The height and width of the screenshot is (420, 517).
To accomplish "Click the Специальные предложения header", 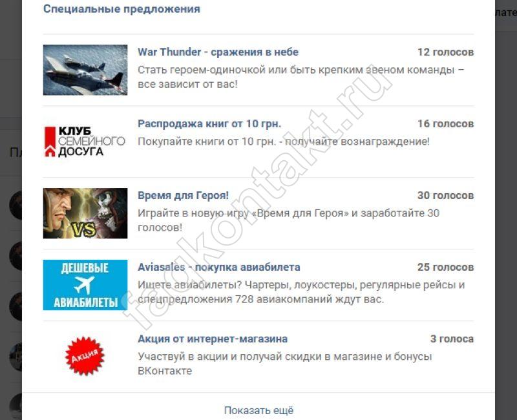I will click(x=121, y=9).
